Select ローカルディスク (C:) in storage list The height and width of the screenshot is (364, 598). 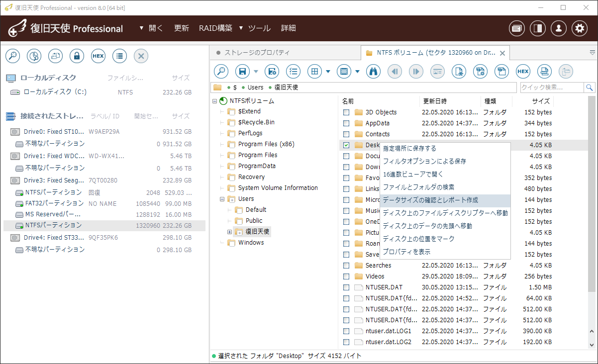pos(104,92)
